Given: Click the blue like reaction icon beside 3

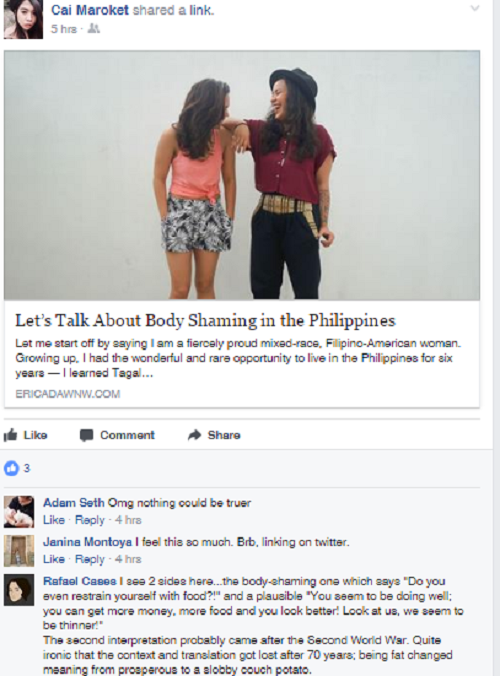Looking at the screenshot, I should click(12, 468).
